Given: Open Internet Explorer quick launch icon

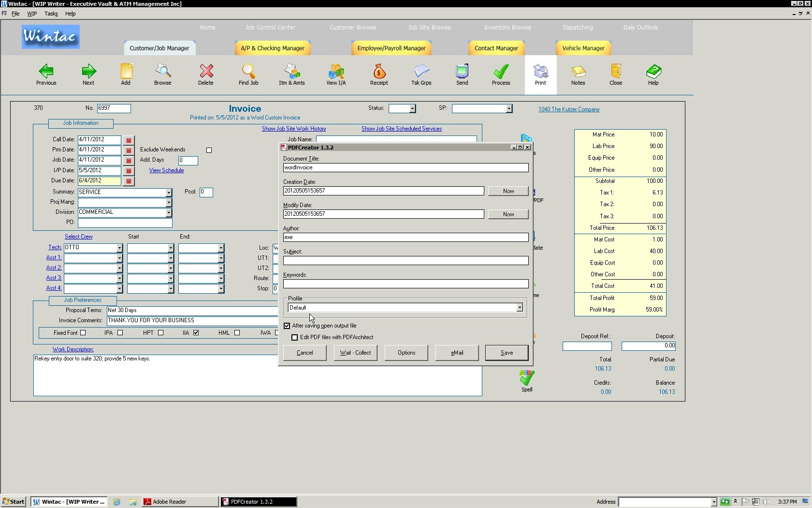Looking at the screenshot, I should tap(116, 502).
